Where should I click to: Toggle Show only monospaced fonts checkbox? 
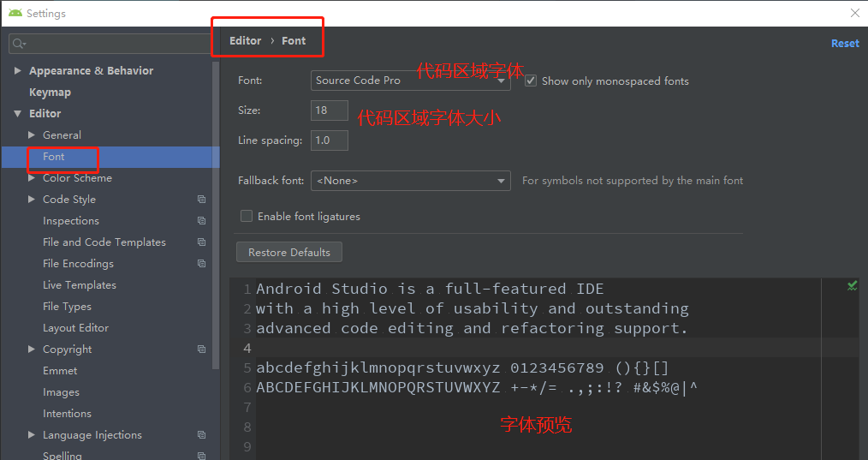pos(531,81)
